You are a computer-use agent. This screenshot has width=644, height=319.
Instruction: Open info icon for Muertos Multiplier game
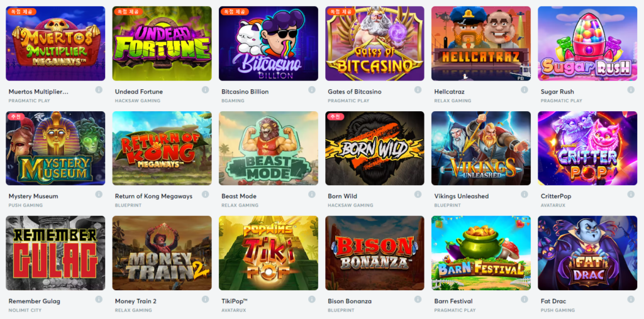point(99,90)
